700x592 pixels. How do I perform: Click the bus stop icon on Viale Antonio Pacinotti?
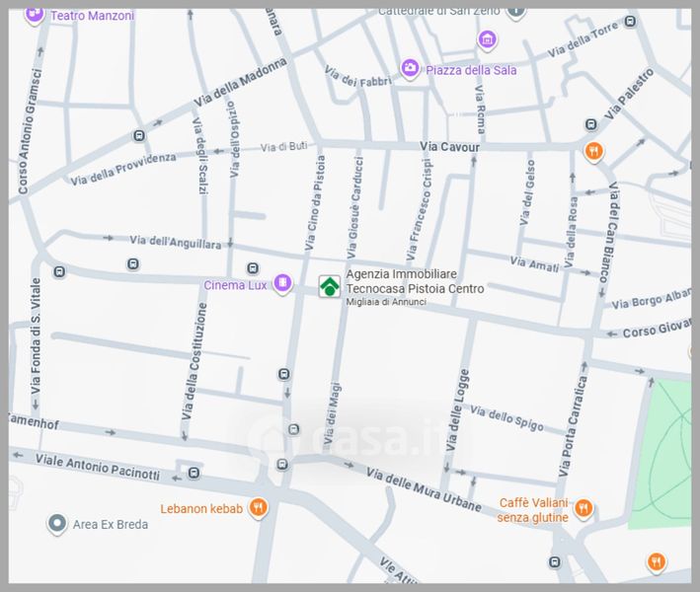(x=193, y=473)
